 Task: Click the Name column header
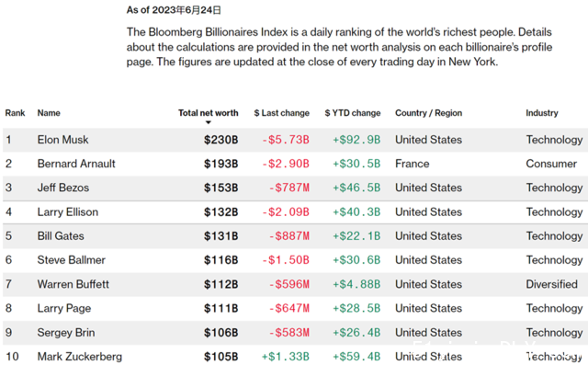coord(49,113)
